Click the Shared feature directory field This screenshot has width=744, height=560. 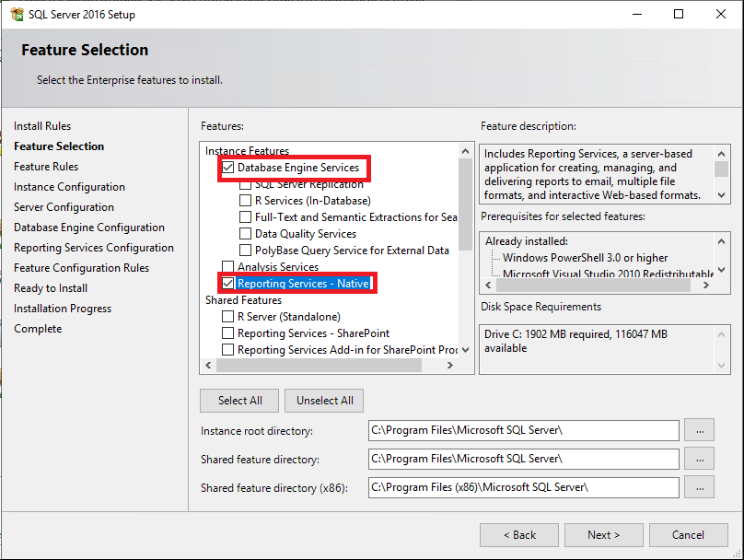[x=523, y=459]
